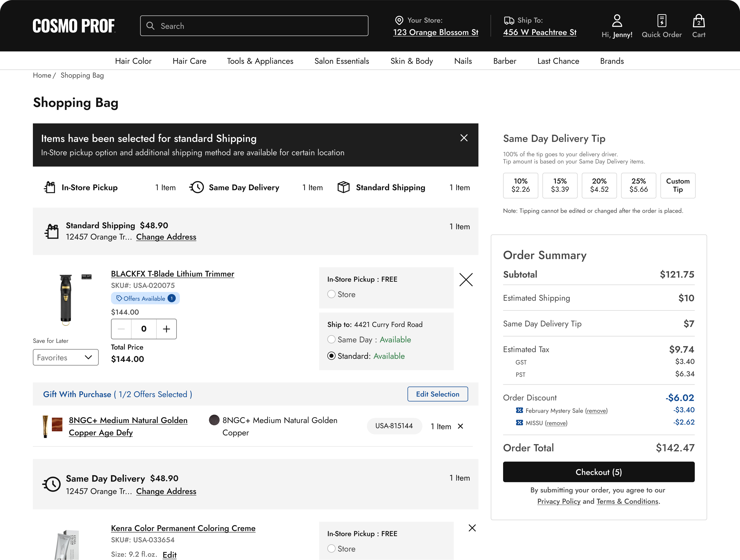The width and height of the screenshot is (740, 560).
Task: Choose the 15% tip option
Action: (x=560, y=185)
